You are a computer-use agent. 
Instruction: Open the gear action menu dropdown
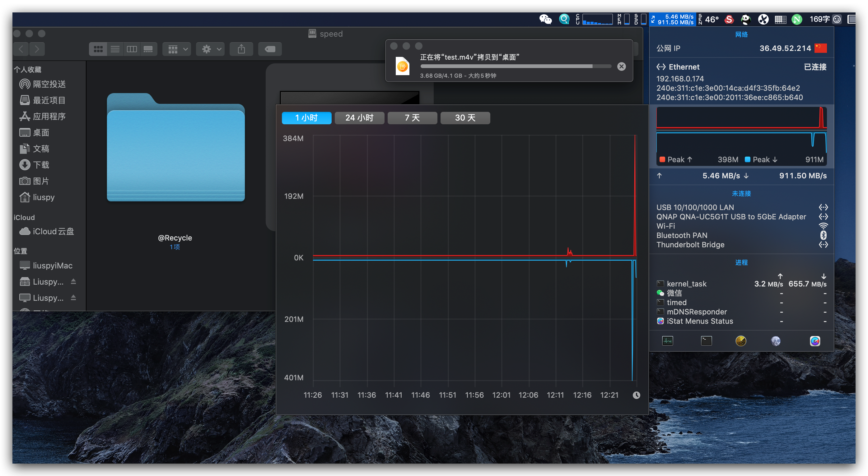coord(211,49)
